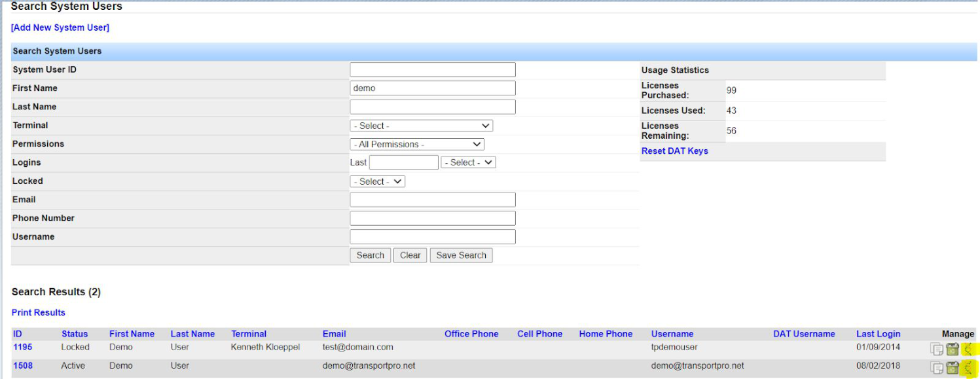Click Usage Statistics header
Image resolution: width=980 pixels, height=379 pixels.
675,70
